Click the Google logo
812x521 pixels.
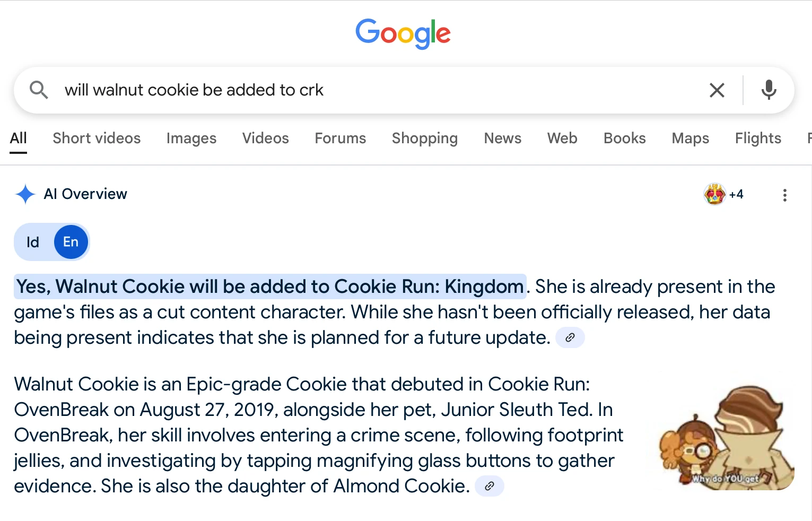(403, 33)
